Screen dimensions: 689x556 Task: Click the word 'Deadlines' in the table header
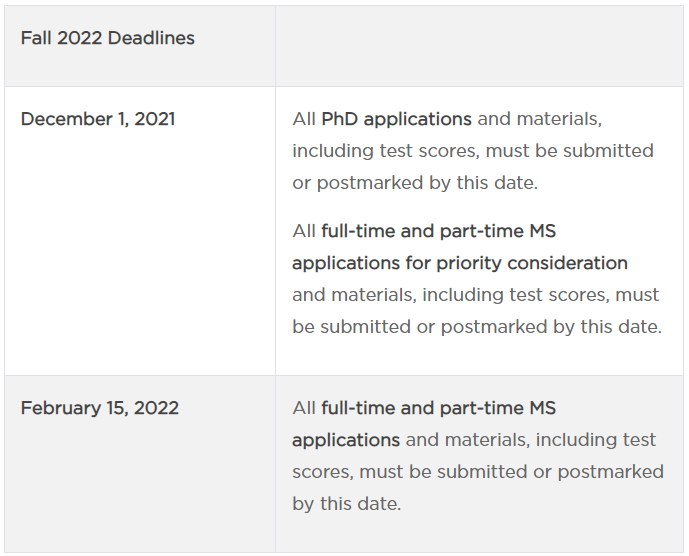[x=151, y=38]
